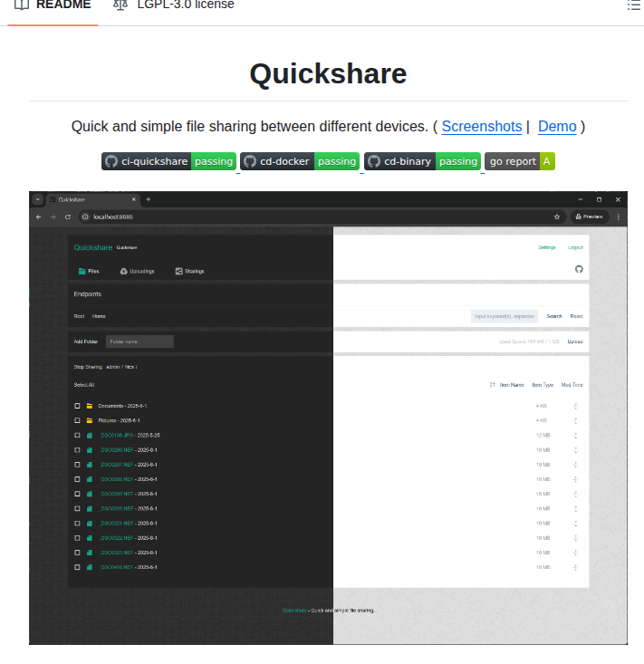In the embedded screenshot, click Add Folder
Screen dimensions: 644x664
pos(86,342)
